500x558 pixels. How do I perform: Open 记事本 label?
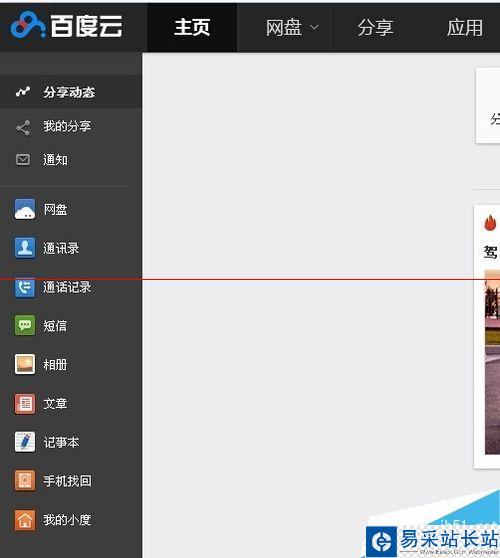(x=61, y=442)
